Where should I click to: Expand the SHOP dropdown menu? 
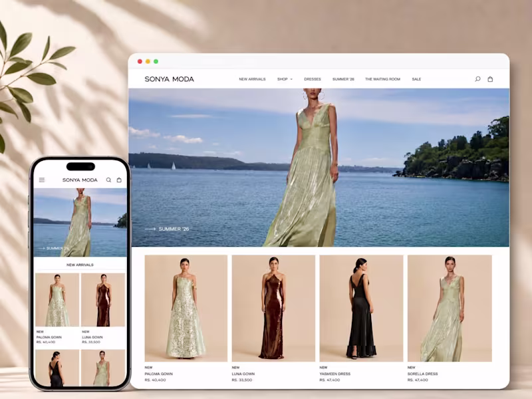pyautogui.click(x=285, y=79)
